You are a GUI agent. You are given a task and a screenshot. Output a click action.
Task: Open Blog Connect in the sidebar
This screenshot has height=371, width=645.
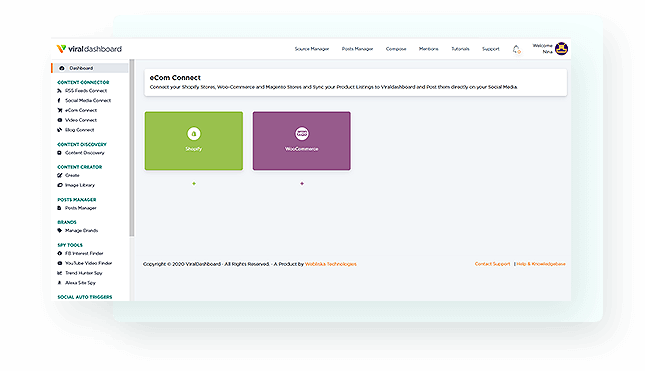coord(76,130)
